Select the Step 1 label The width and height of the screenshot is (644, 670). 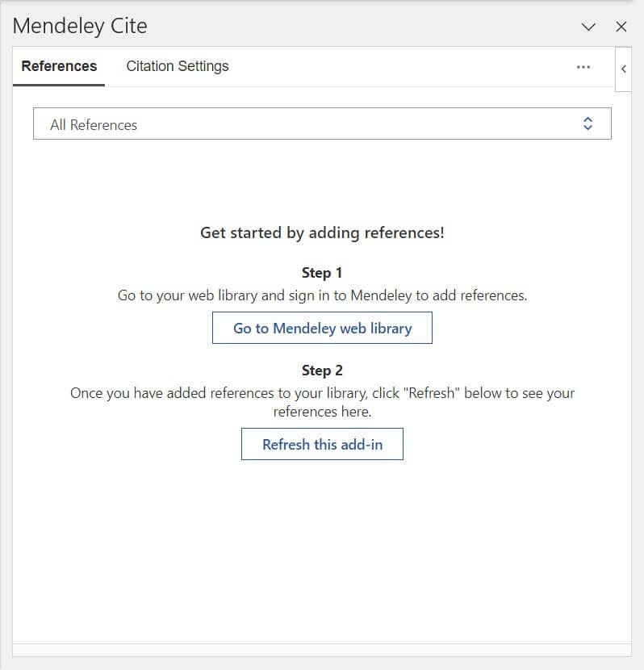[x=322, y=273]
